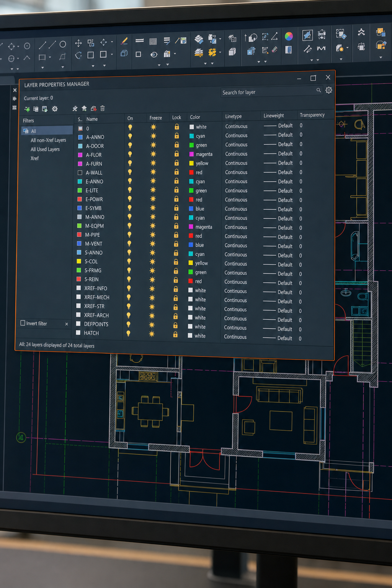Viewport: 392px width, 588px height.
Task: Click the Default lineweight of S-REIN layer
Action: pos(285,283)
